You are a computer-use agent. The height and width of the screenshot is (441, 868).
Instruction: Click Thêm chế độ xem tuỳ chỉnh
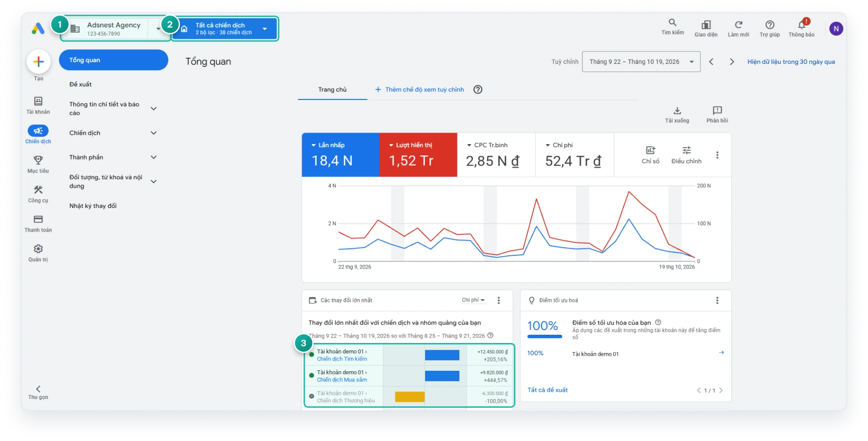pyautogui.click(x=420, y=90)
